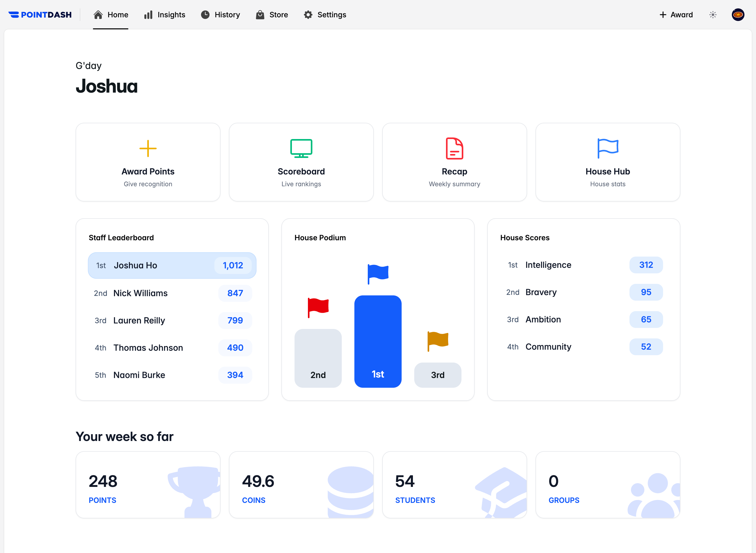Click the red Recap document icon
Image resolution: width=756 pixels, height=553 pixels.
click(x=454, y=148)
